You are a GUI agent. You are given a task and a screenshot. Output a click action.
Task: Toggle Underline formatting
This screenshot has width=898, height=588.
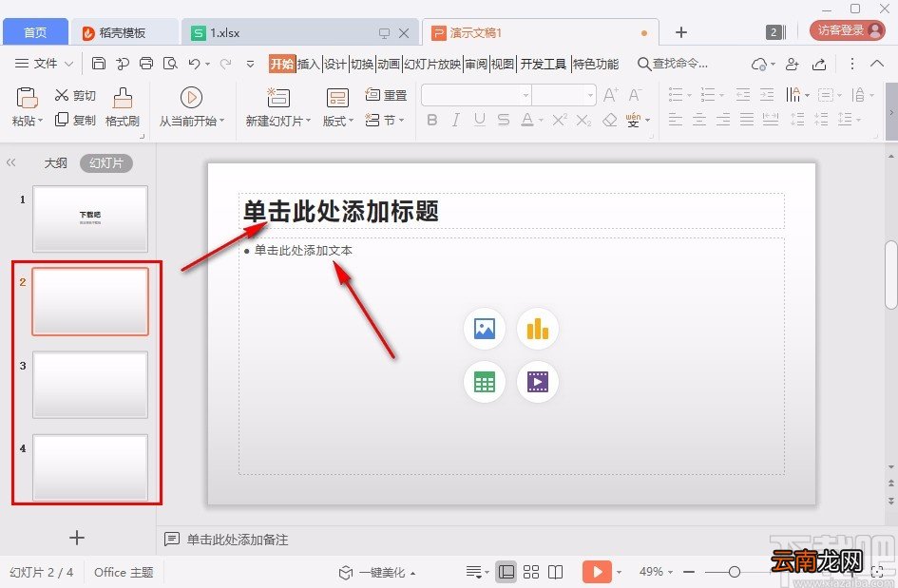click(x=479, y=120)
